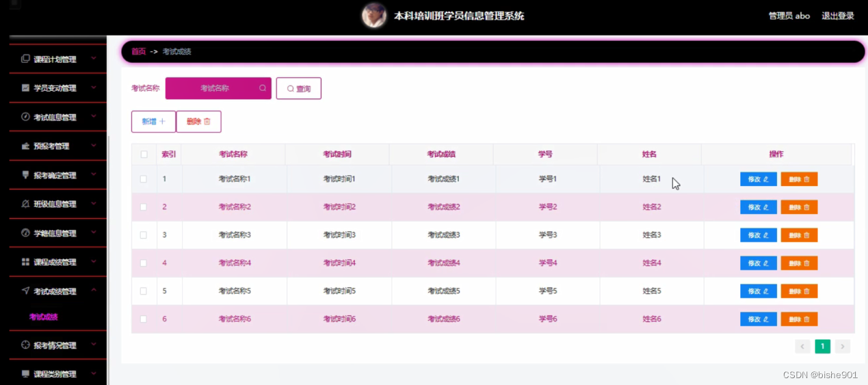Click orange 删除 for row 考试名称3
868x385 pixels.
click(x=799, y=235)
